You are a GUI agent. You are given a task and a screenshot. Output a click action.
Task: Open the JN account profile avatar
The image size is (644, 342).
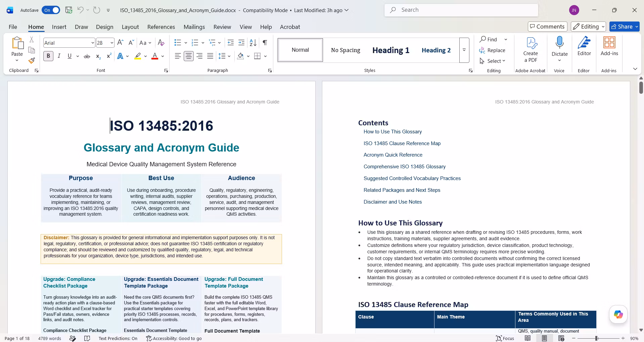click(x=574, y=10)
